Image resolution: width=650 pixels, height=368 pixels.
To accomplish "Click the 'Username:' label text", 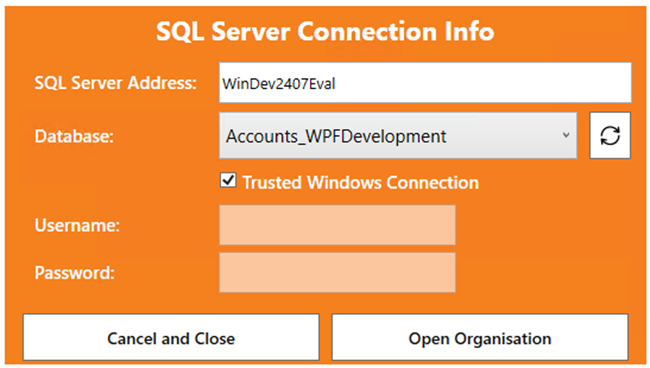I will (77, 225).
